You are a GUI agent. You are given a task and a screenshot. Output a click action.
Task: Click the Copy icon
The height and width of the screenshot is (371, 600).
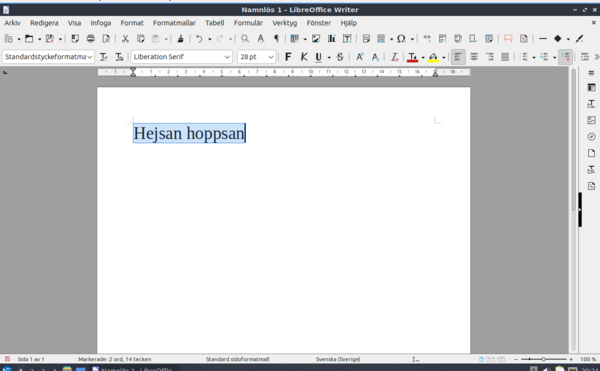tap(140, 39)
